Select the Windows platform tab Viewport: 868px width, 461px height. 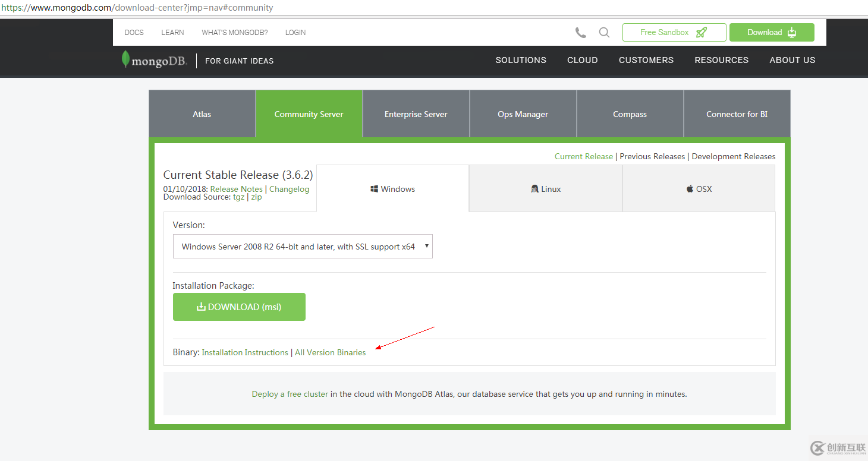[393, 188]
